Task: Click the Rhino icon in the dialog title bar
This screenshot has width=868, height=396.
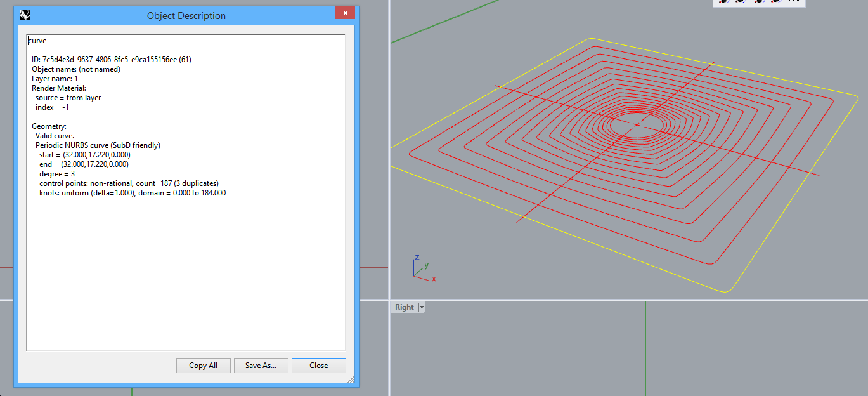Action: point(25,15)
